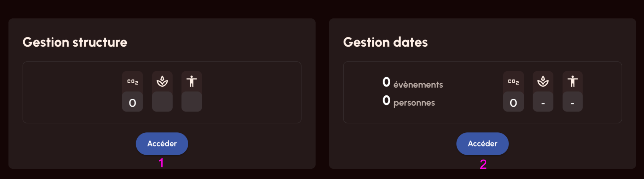Click CO2 icon in Gestion dates card
644x179 pixels.
tap(513, 82)
